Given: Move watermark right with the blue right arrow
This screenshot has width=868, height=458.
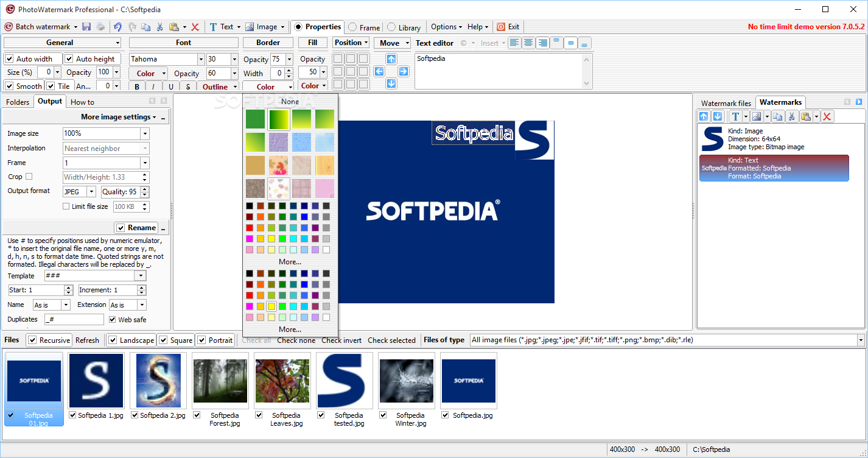Looking at the screenshot, I should 404,71.
